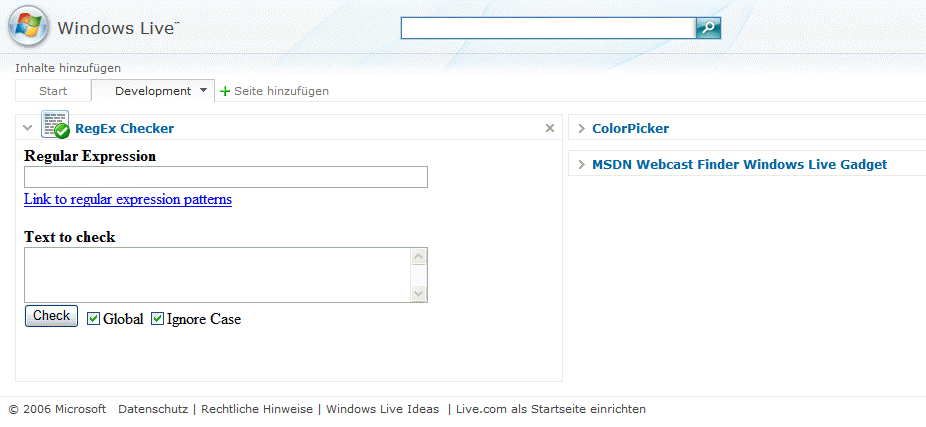Click the textarea scrollbar down arrow
This screenshot has height=427, width=926.
419,294
